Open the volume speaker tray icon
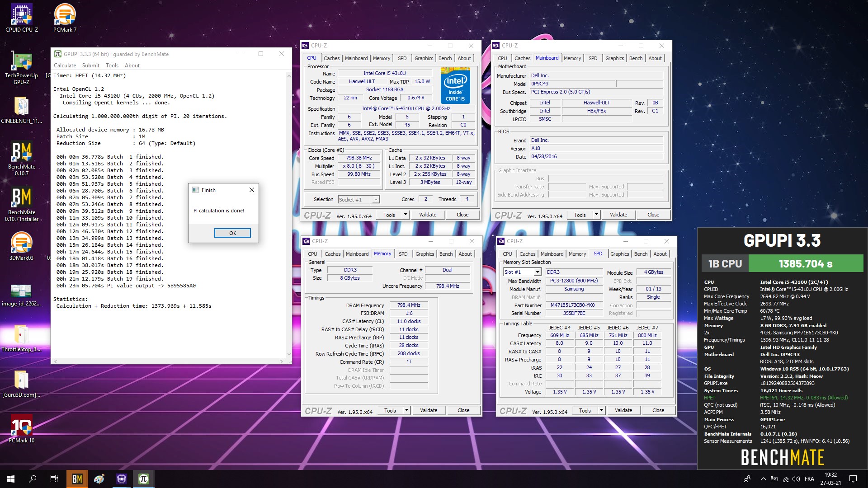This screenshot has width=868, height=488. tap(796, 479)
